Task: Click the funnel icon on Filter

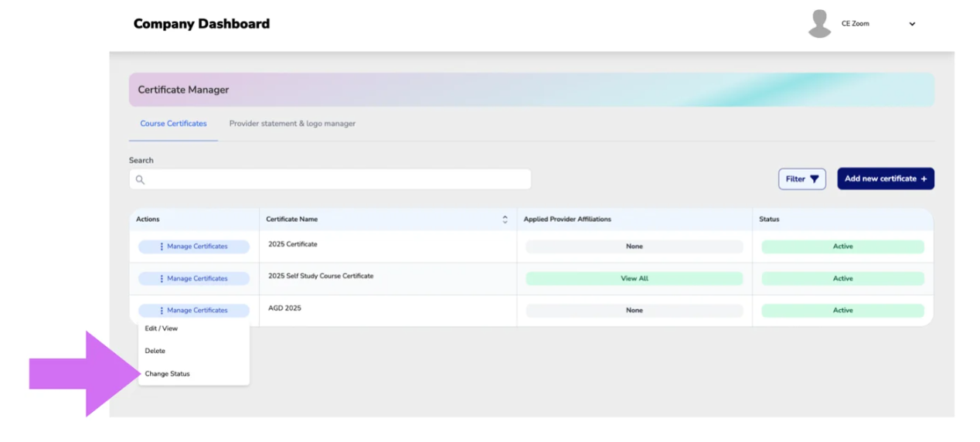Action: [814, 179]
